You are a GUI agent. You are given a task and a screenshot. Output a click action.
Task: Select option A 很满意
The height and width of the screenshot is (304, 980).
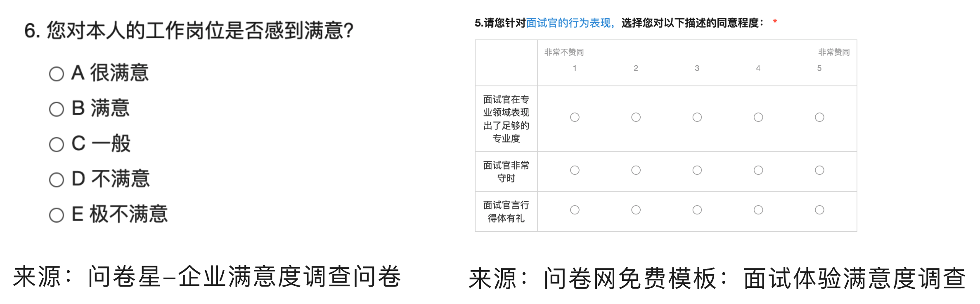click(x=57, y=74)
